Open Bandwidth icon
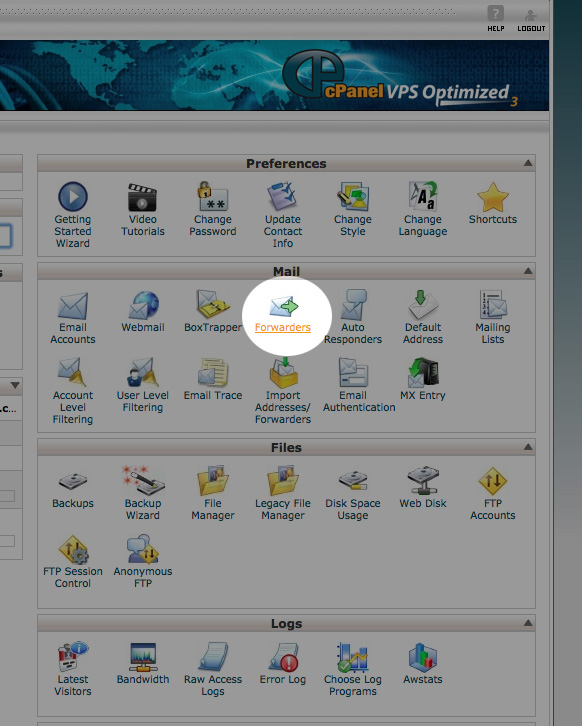 [x=143, y=657]
